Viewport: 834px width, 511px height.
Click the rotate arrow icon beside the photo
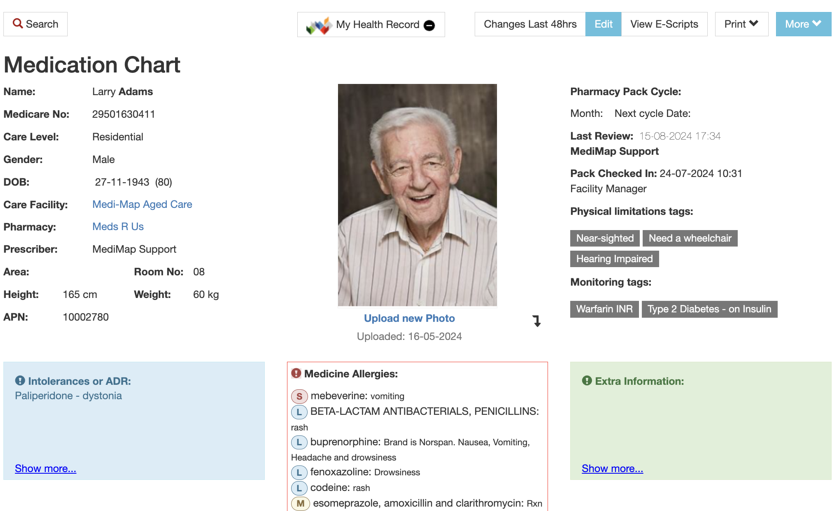537,321
